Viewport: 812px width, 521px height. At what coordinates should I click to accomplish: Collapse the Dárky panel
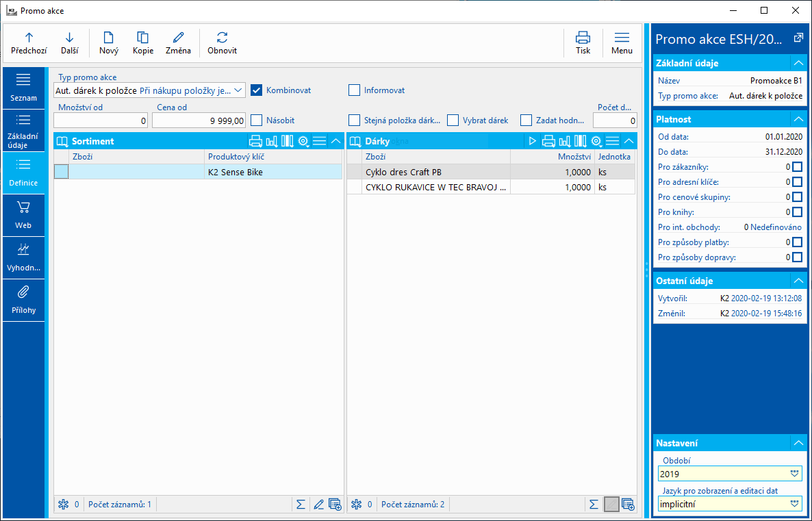coord(629,141)
